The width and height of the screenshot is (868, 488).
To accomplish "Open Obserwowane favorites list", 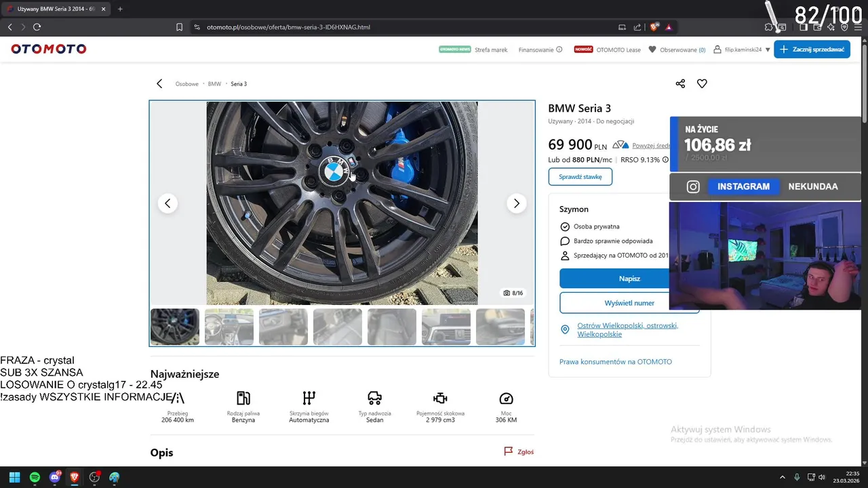I will tap(677, 49).
